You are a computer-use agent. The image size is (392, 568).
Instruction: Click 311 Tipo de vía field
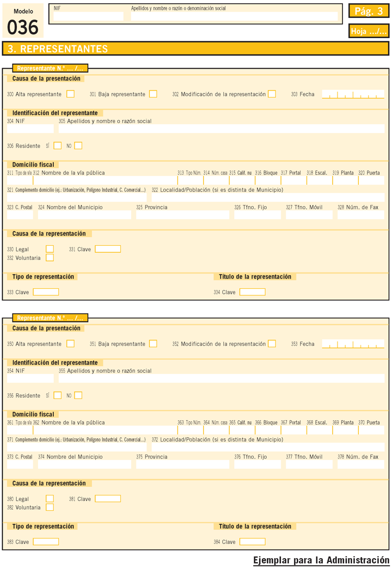20,180
